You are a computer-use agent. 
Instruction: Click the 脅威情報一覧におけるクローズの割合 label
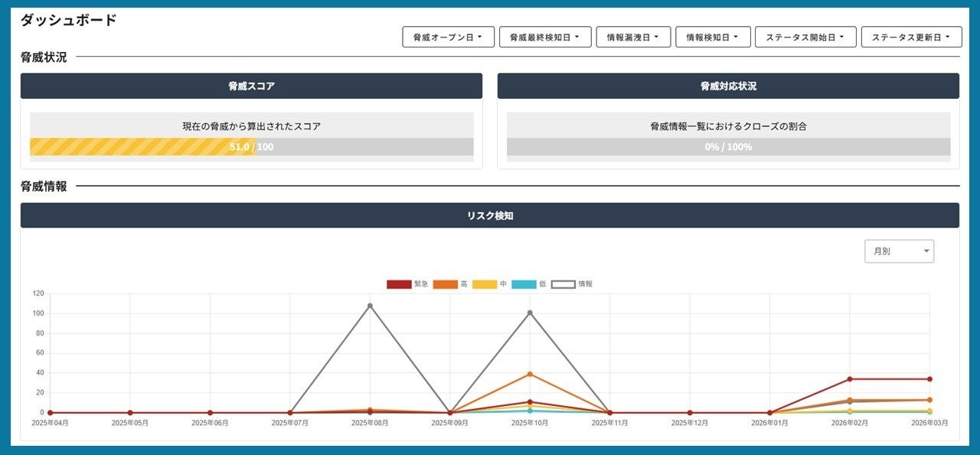[x=728, y=126]
